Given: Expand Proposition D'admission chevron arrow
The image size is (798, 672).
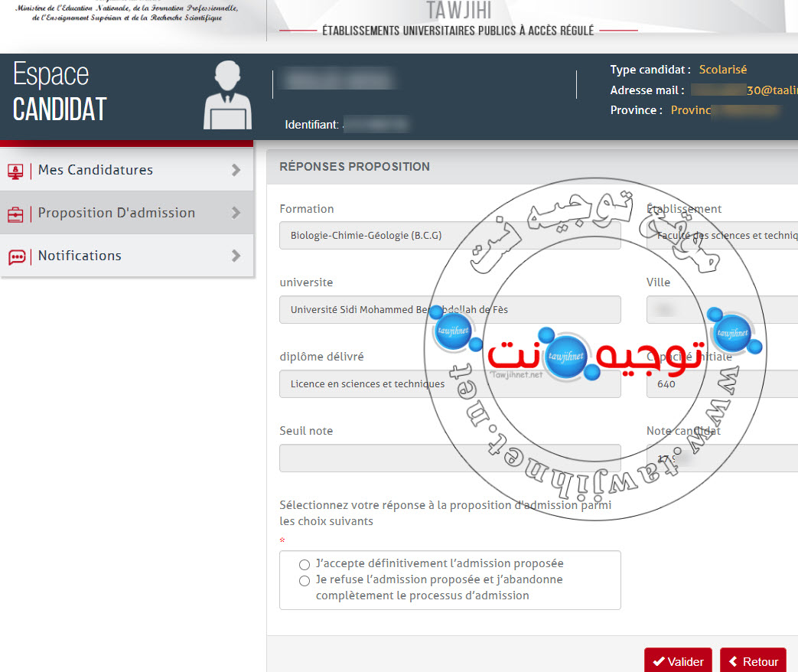Looking at the screenshot, I should (236, 214).
